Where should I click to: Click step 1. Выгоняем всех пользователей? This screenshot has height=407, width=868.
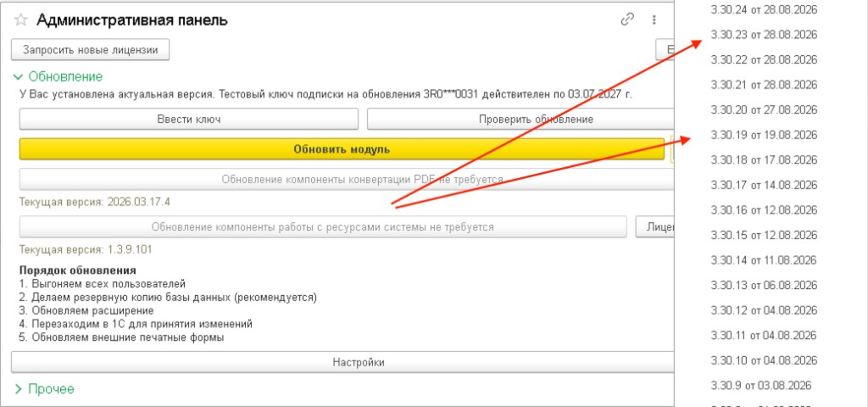[103, 285]
